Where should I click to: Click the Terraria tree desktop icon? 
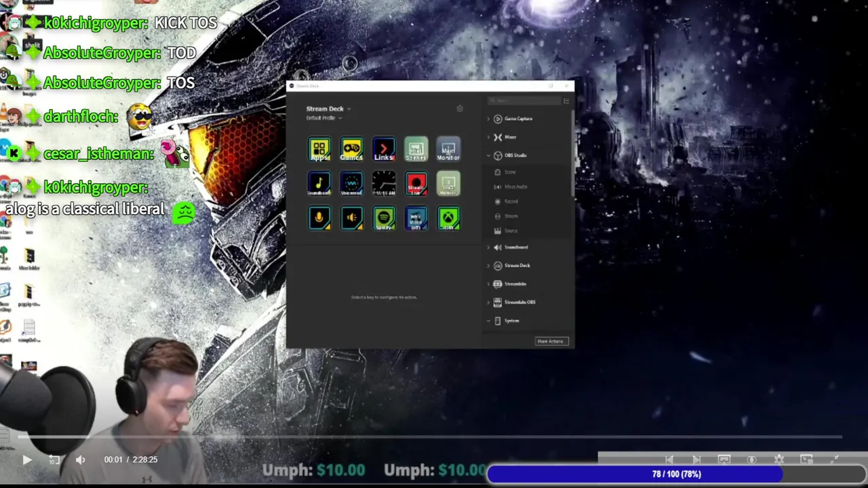pos(5,256)
